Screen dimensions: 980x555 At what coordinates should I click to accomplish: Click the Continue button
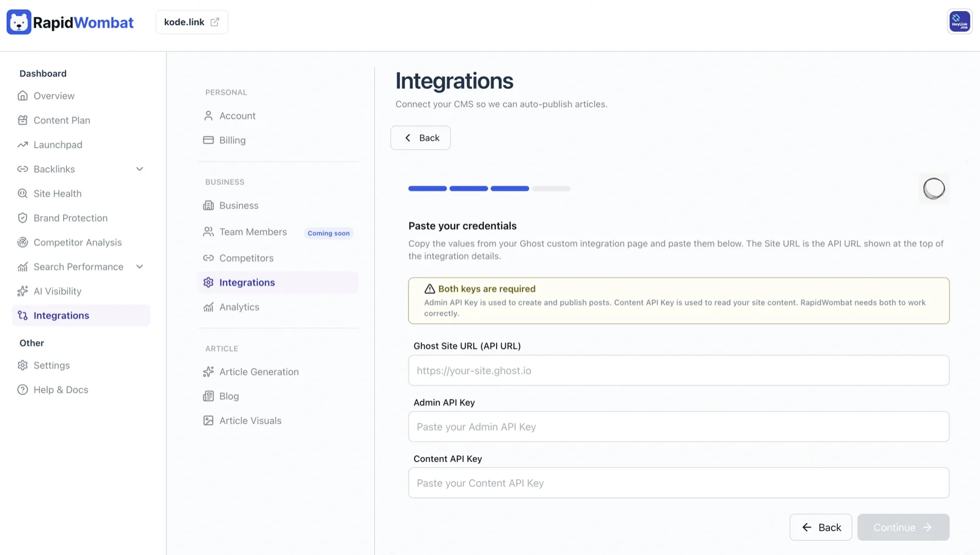tap(903, 527)
